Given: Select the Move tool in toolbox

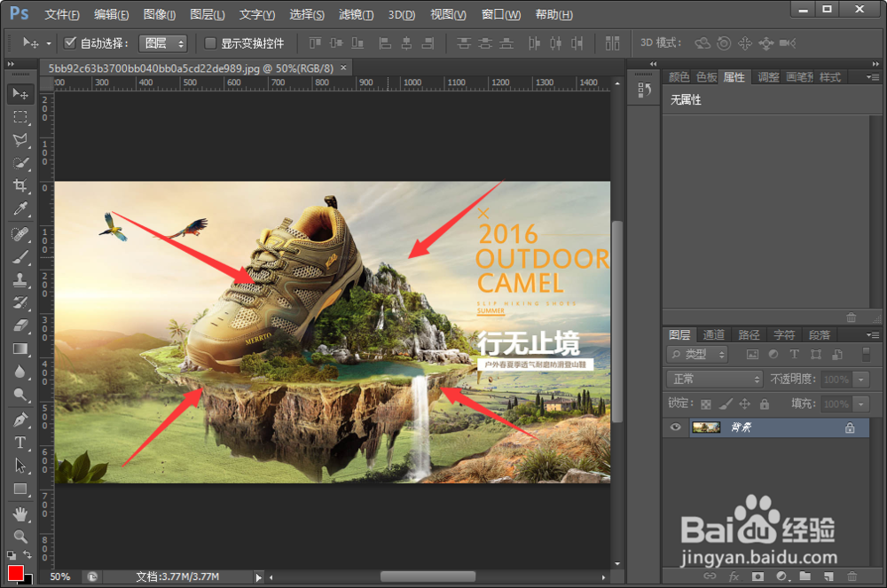Looking at the screenshot, I should (x=20, y=93).
